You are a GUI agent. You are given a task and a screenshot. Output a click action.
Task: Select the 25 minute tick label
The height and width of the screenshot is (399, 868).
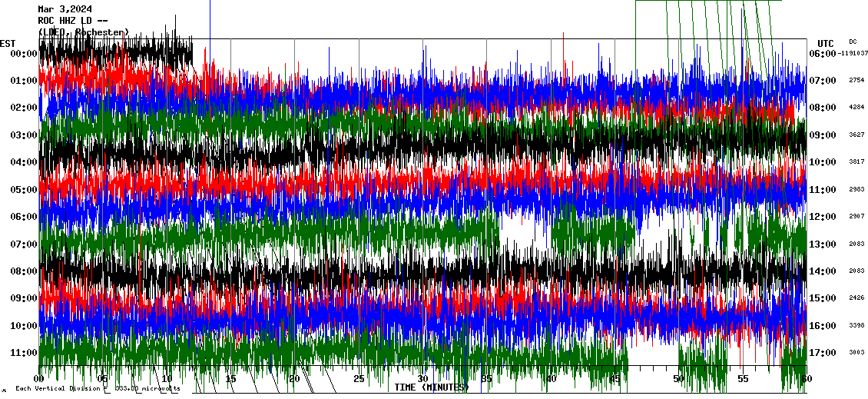coord(359,379)
